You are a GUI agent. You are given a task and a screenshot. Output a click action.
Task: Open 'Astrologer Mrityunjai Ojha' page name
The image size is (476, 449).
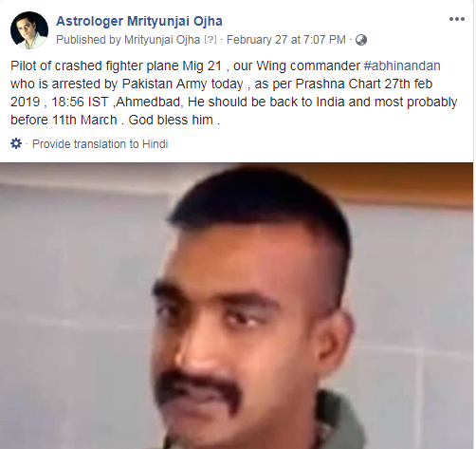[139, 21]
